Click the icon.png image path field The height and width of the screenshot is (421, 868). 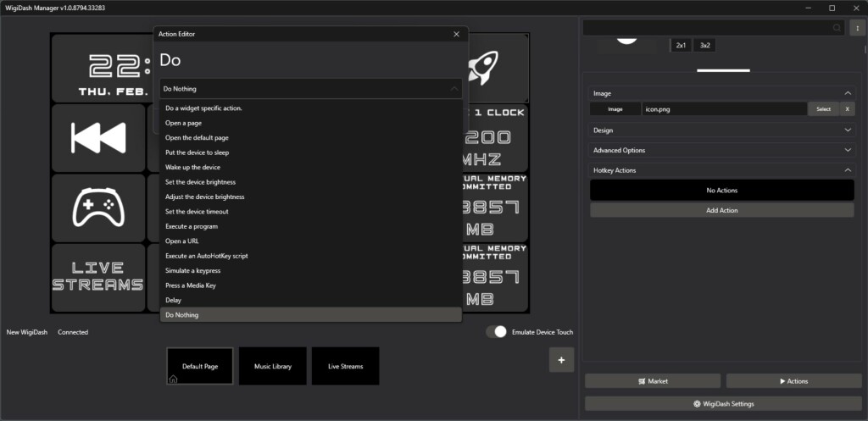pos(723,109)
